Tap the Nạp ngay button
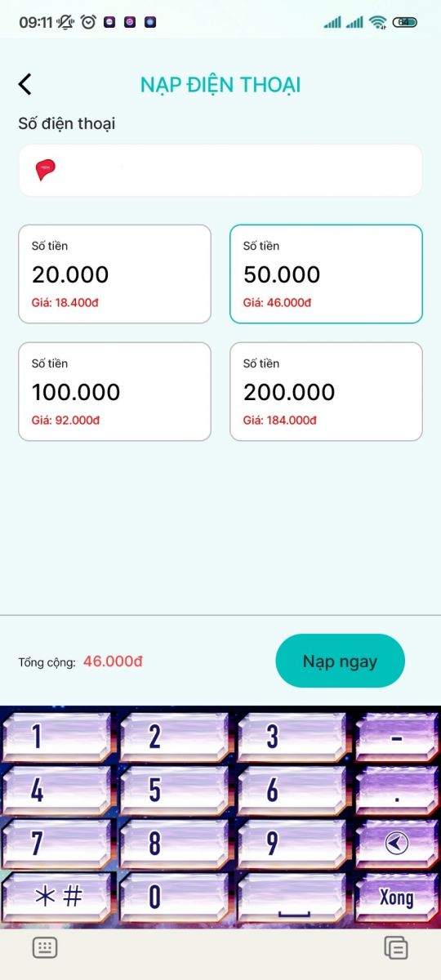441x980 pixels. [340, 661]
